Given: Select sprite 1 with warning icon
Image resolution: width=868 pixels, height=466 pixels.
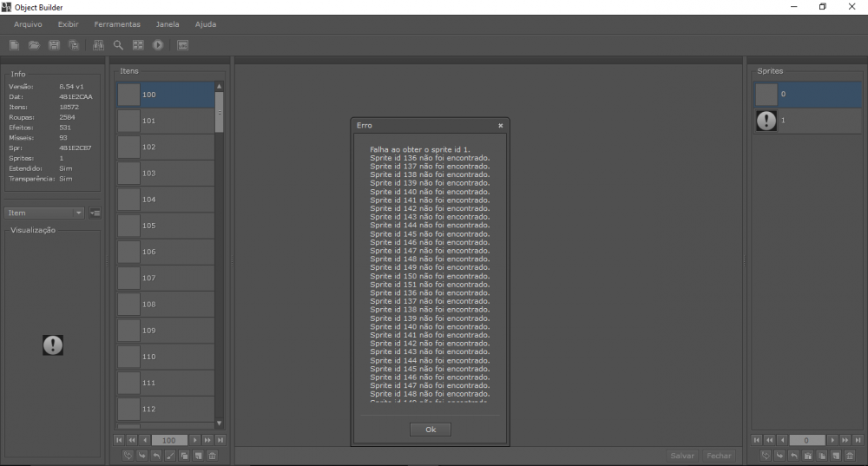Looking at the screenshot, I should click(x=807, y=120).
